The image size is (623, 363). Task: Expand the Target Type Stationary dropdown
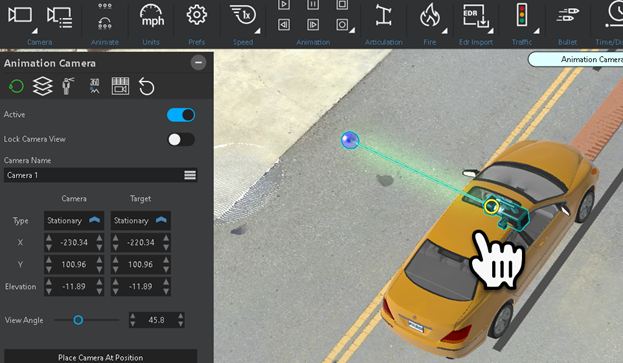[141, 220]
